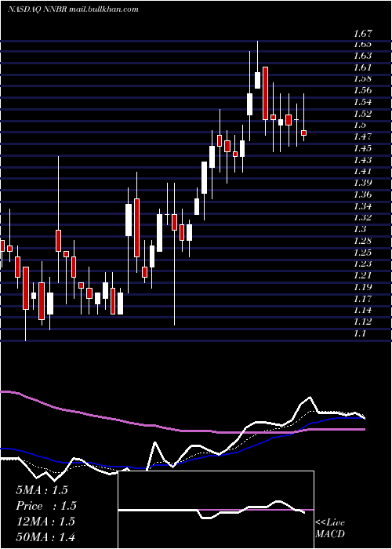Select the 1.28 price axis label
392x549 pixels.
point(362,241)
